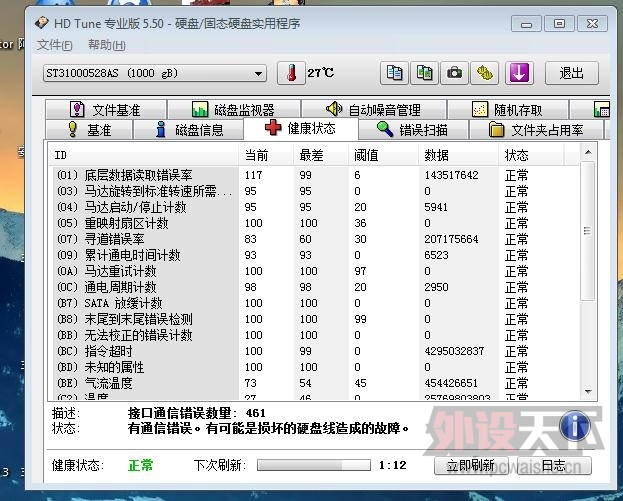The height and width of the screenshot is (501, 623).
Task: Click data value 143517642
Action: [x=451, y=175]
